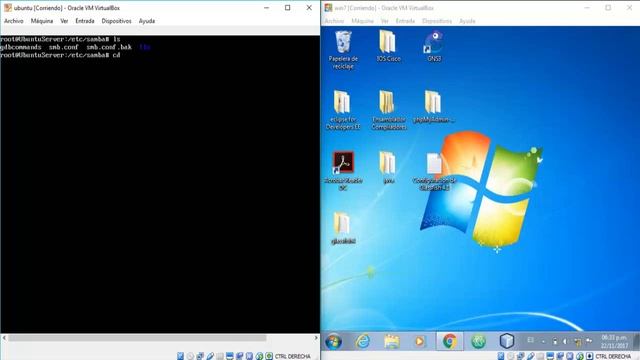Click USB indicator in win7 status bar

(530, 356)
